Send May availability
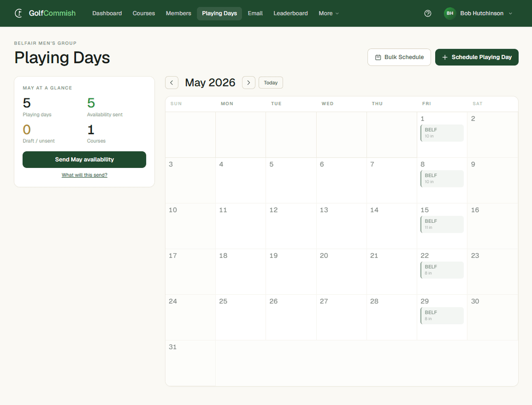532x405 pixels. click(84, 160)
